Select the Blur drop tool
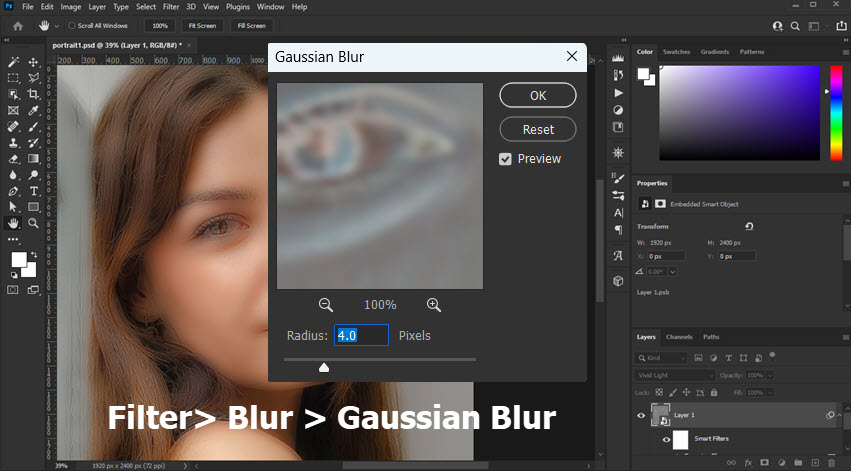The height and width of the screenshot is (471, 851). 14,175
